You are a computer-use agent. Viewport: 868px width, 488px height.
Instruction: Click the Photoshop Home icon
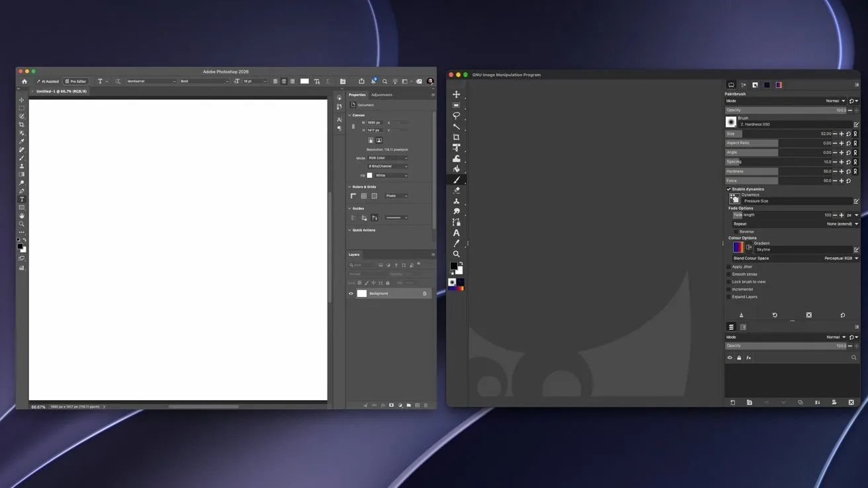[x=24, y=81]
